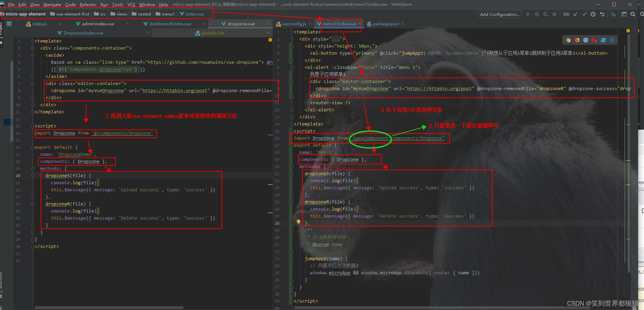644x310 pixels.
Task: Click the Run configuration play icon
Action: (528, 14)
